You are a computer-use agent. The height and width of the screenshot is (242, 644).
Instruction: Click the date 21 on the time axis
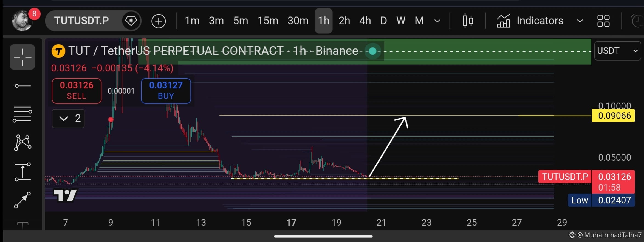click(381, 222)
